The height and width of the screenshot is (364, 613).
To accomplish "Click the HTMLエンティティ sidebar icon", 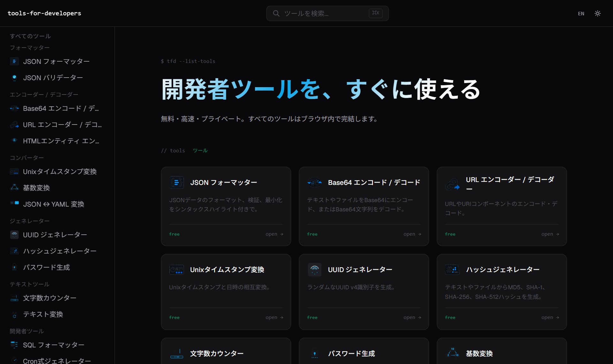I will pyautogui.click(x=14, y=141).
